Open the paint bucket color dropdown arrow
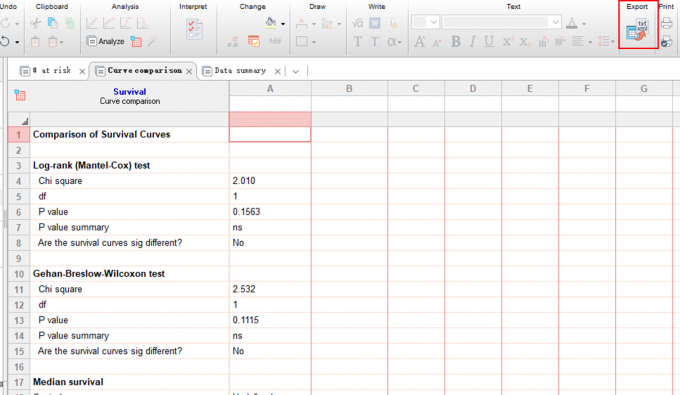The height and width of the screenshot is (395, 680). click(x=283, y=24)
